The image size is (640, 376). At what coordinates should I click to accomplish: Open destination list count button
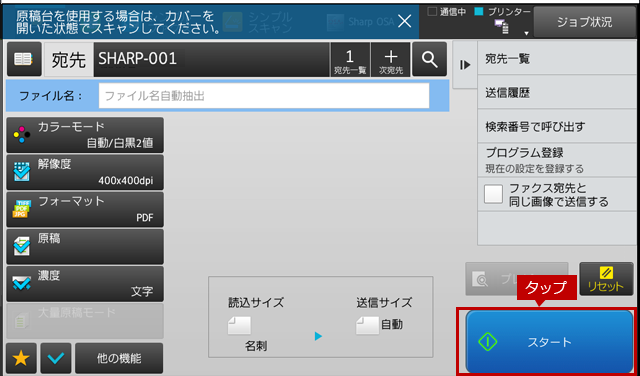(350, 60)
